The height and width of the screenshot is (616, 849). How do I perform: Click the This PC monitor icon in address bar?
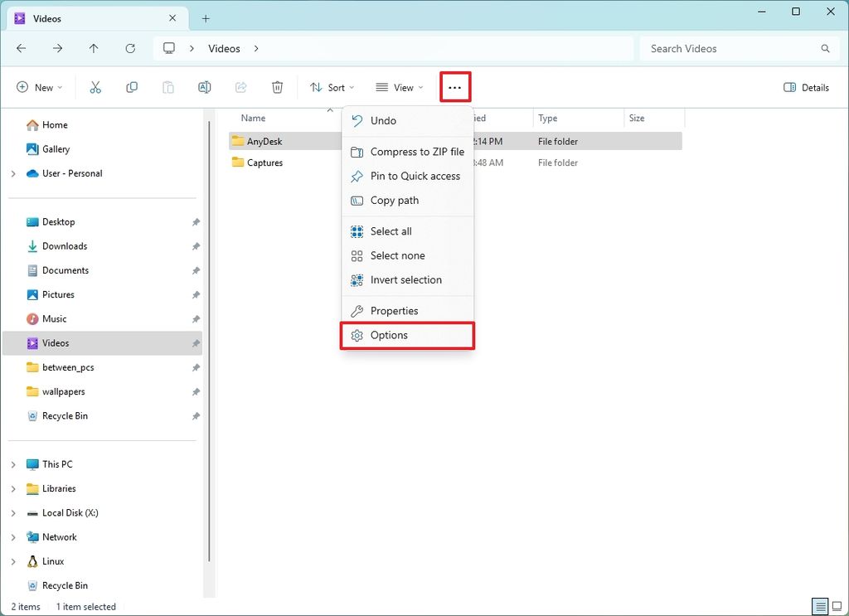pyautogui.click(x=169, y=48)
